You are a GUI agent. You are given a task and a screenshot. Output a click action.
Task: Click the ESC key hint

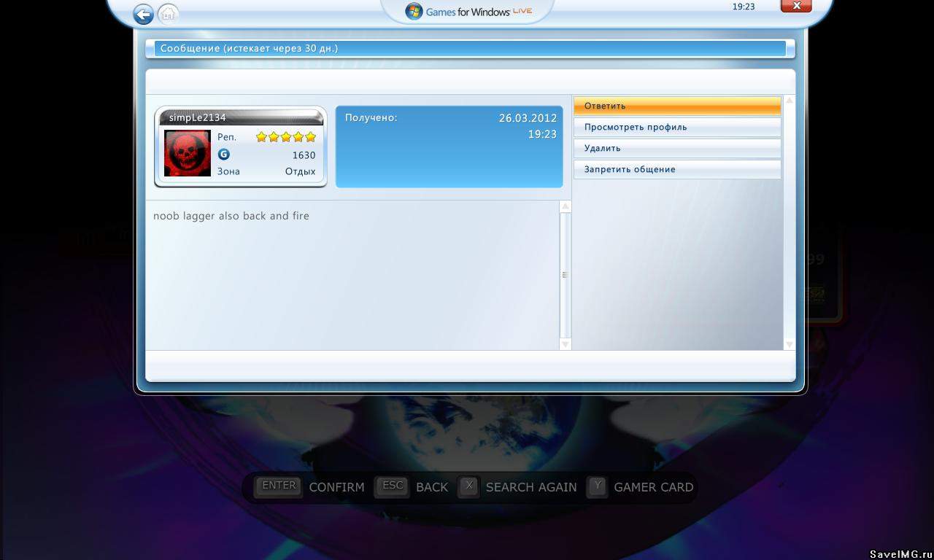(x=393, y=486)
